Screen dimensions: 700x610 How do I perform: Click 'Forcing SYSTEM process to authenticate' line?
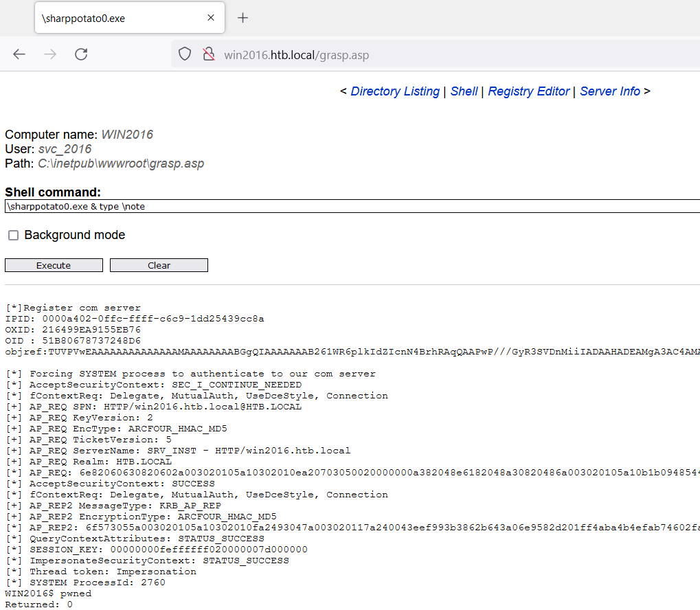click(190, 374)
